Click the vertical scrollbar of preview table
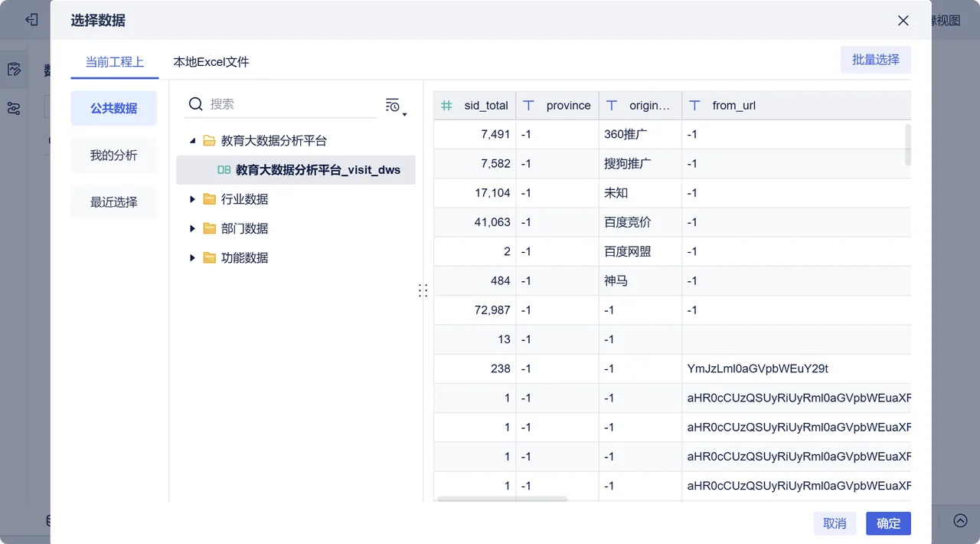980x544 pixels. (908, 145)
